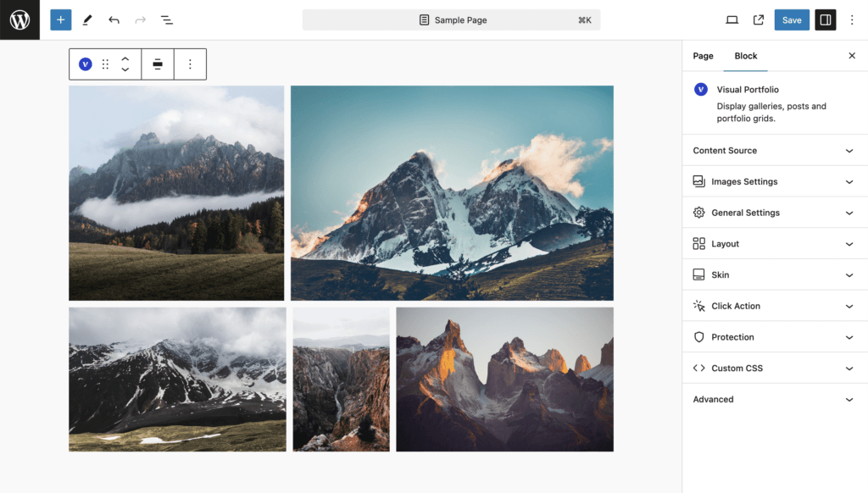Click the Custom CSS code brackets icon
The width and height of the screenshot is (868, 493).
pyautogui.click(x=698, y=368)
